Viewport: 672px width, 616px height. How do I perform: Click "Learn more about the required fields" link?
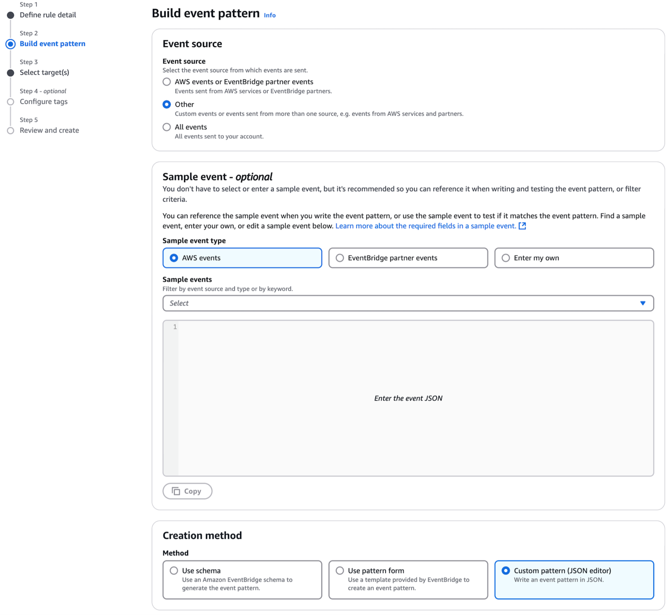pyautogui.click(x=426, y=226)
